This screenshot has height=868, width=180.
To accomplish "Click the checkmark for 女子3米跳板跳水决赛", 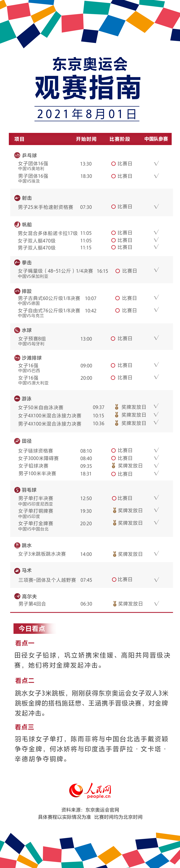I will click(156, 554).
